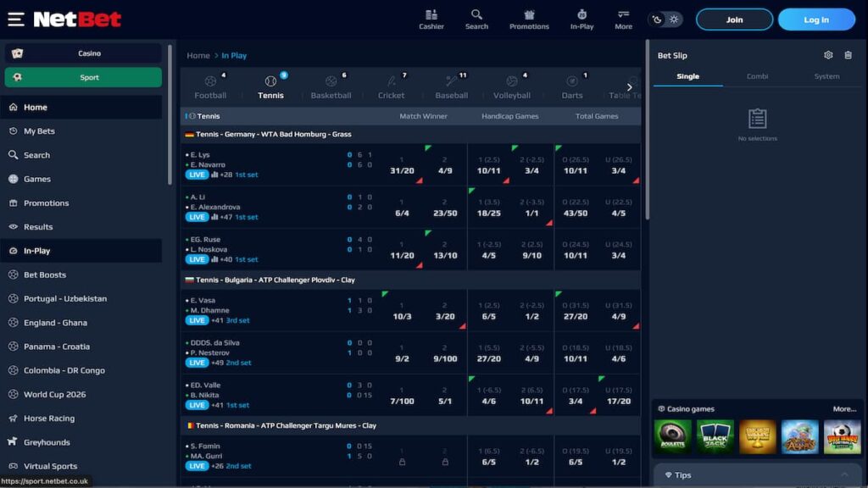Click the Join button
The height and width of the screenshot is (488, 868).
734,19
